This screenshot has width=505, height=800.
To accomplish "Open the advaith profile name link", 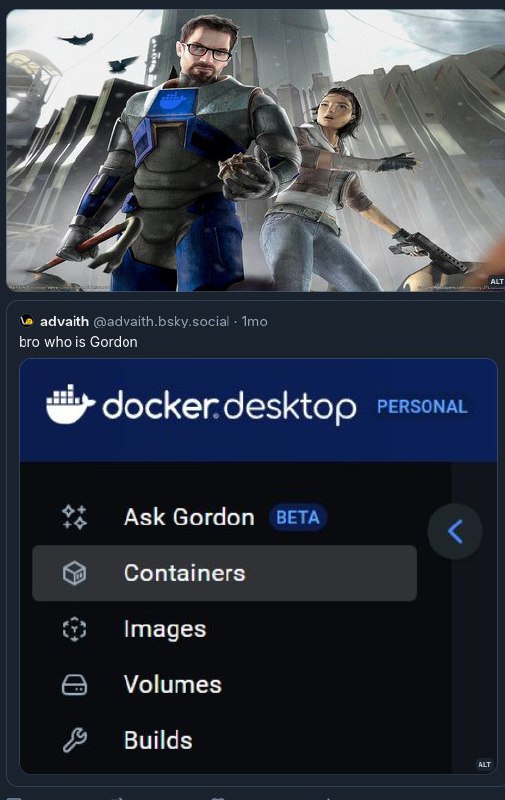I will coord(64,321).
